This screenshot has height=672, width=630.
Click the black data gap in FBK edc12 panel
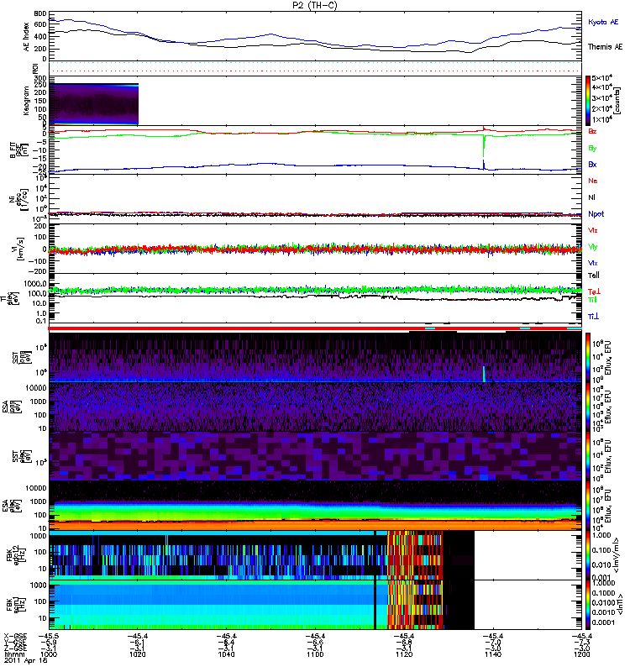(x=459, y=555)
